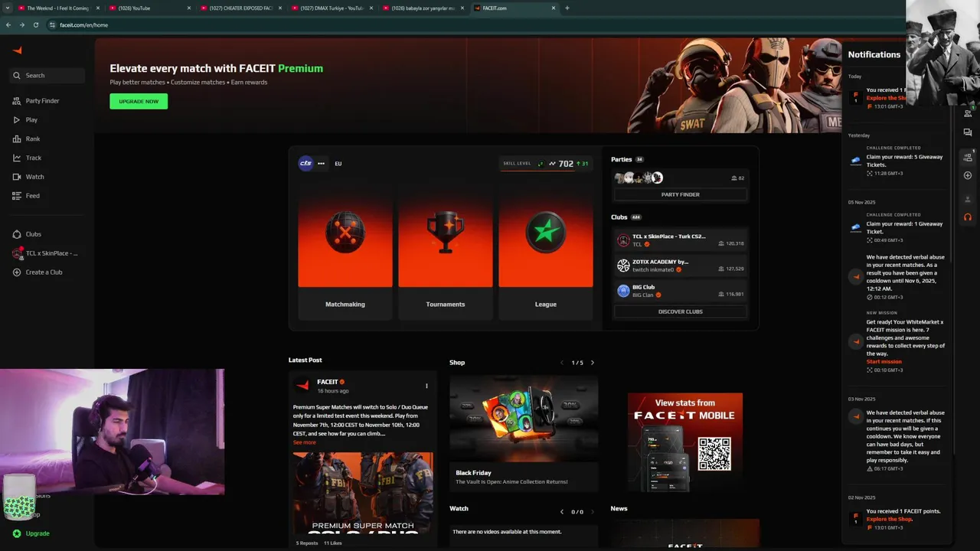Image resolution: width=980 pixels, height=551 pixels.
Task: Open ZOTIX ACADEMY club row
Action: tap(680, 266)
